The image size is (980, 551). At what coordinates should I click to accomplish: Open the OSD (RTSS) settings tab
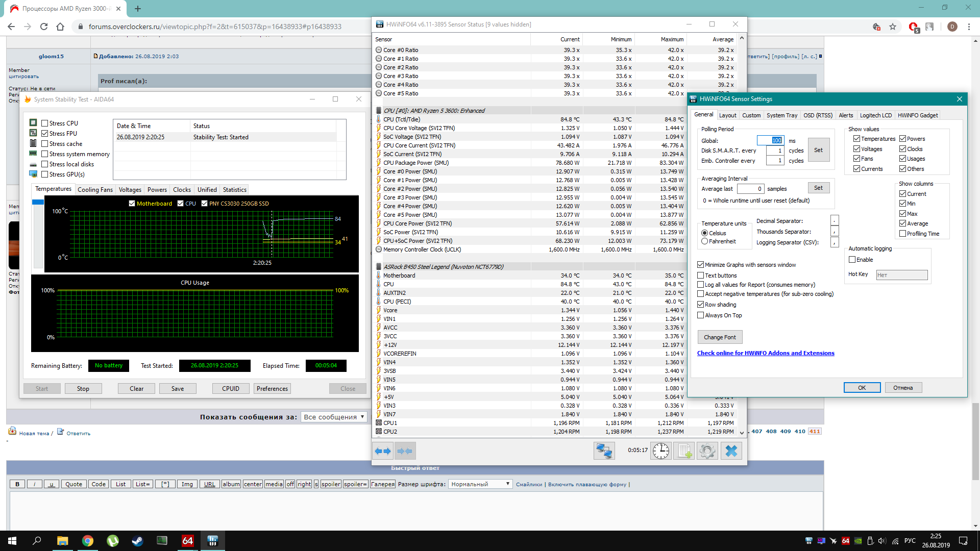818,115
